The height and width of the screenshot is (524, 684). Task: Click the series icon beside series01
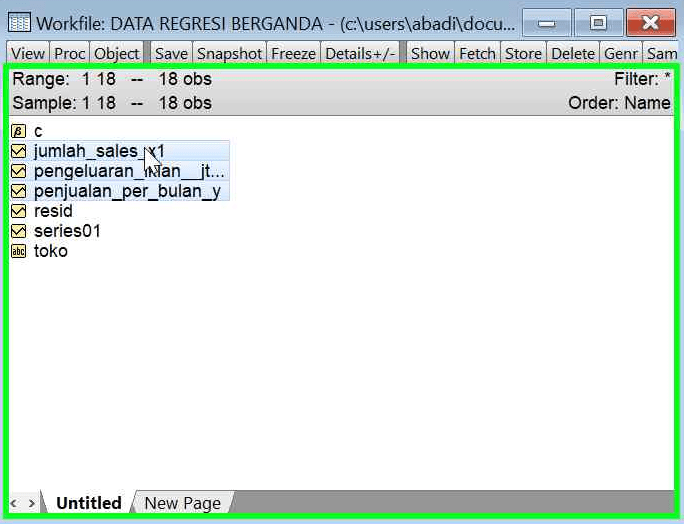tap(18, 231)
